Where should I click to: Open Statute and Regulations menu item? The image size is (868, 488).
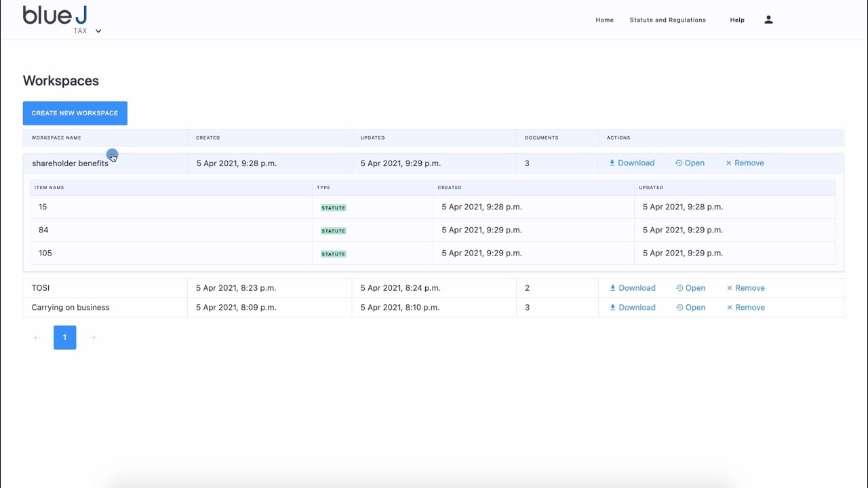click(x=667, y=20)
